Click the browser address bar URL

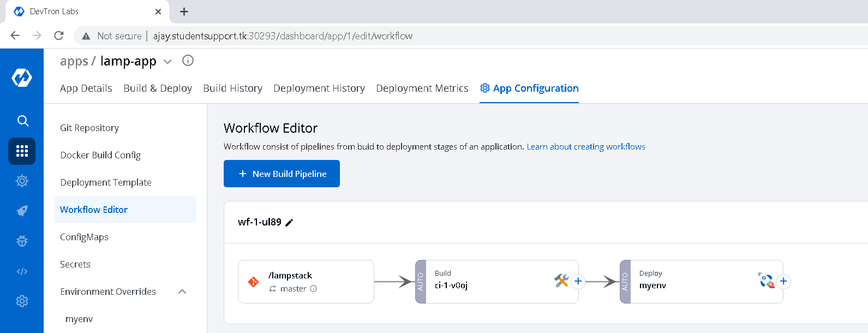283,36
